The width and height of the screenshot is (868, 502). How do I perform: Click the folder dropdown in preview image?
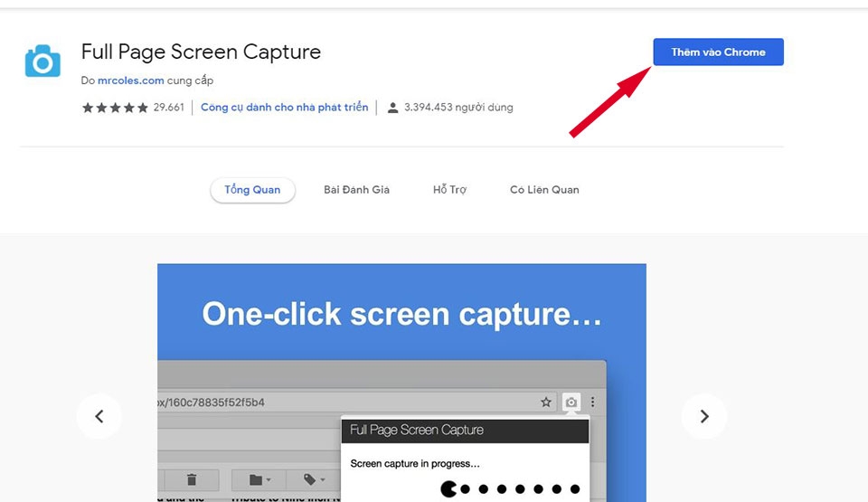coord(259,479)
